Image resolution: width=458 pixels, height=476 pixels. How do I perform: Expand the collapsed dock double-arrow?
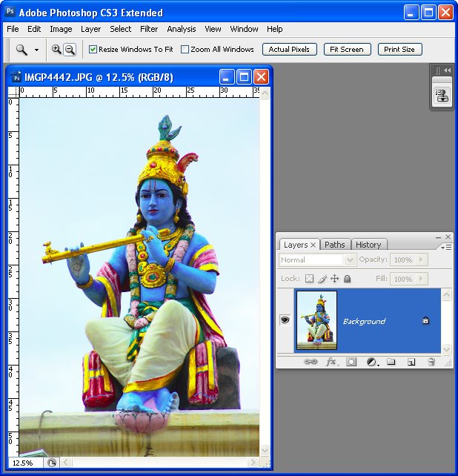[447, 70]
